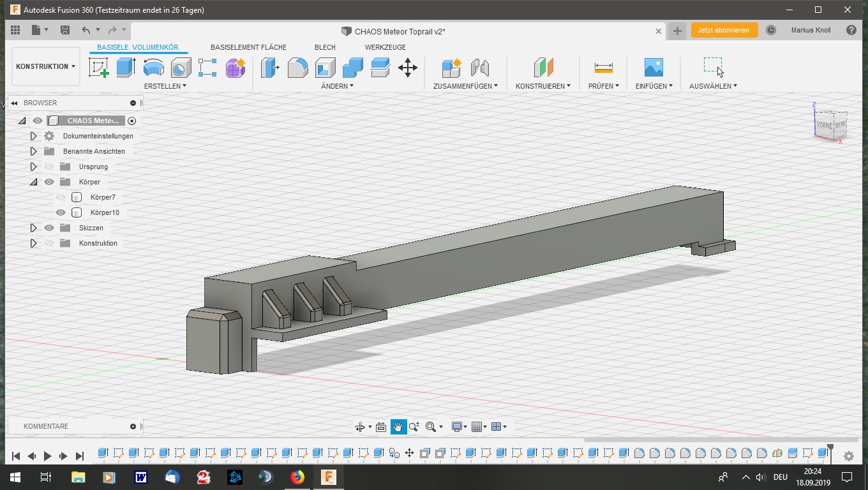Click the Move/Copy cross-arrows icon
This screenshot has width=868, height=490.
pos(407,67)
